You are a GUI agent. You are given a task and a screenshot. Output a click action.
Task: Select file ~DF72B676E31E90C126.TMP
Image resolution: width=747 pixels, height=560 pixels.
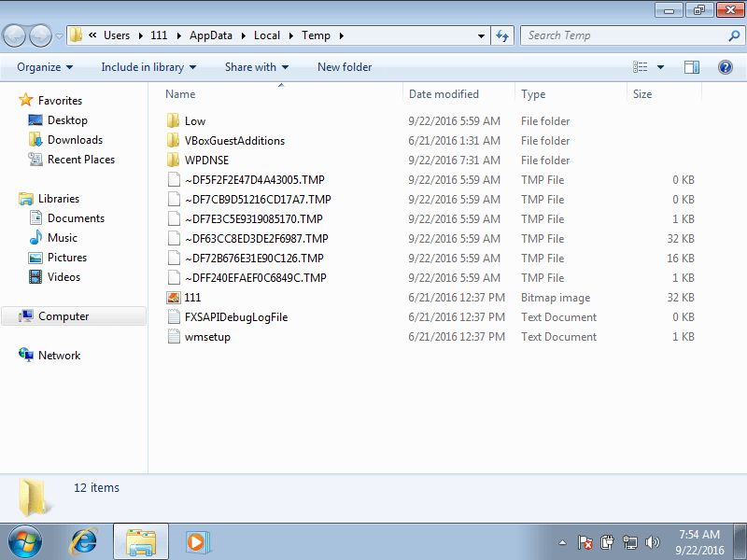(x=254, y=259)
